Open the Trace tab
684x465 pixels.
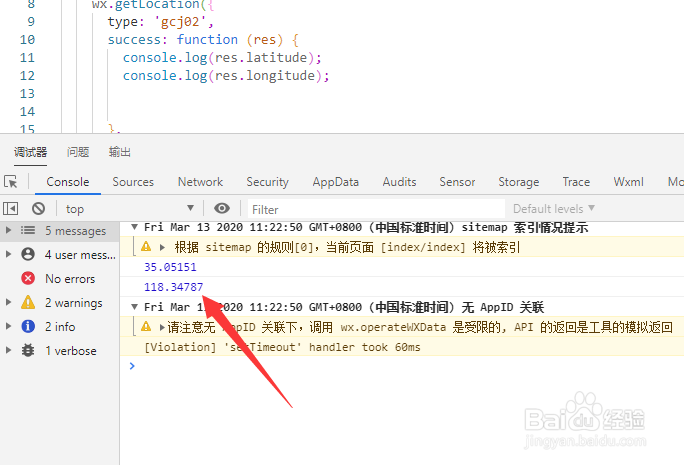coord(576,182)
